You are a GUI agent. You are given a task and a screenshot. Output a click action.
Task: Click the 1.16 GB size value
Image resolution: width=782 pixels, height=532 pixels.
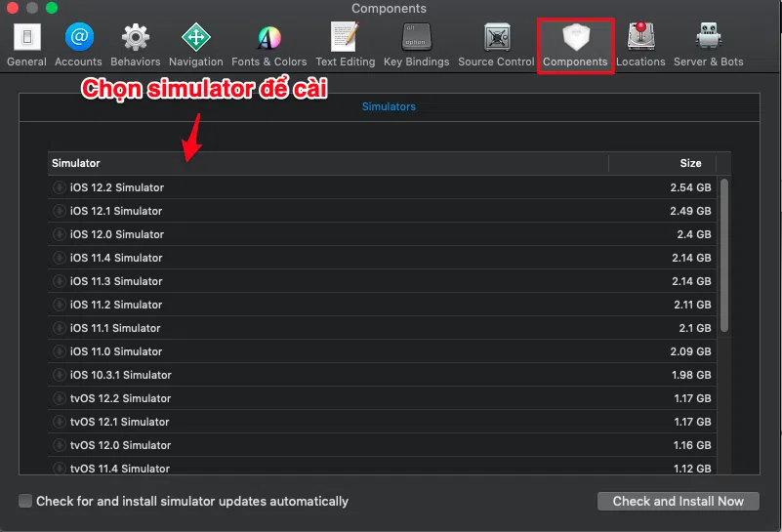click(x=692, y=445)
